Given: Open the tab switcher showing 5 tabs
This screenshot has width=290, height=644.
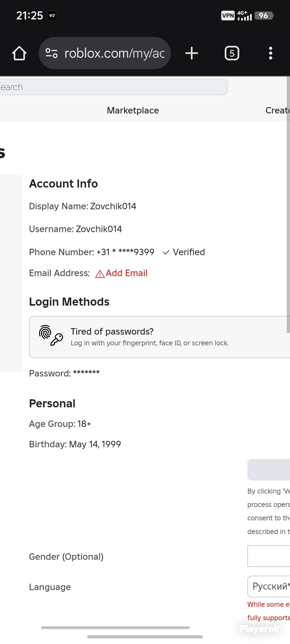Looking at the screenshot, I should pos(232,53).
